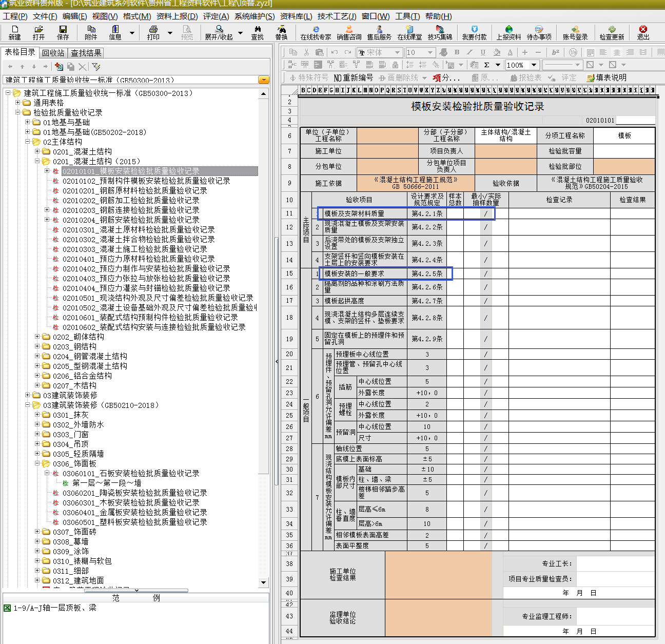Screen dimensions: 665x644
Task: Click the 我要付款 payment icon
Action: [474, 32]
